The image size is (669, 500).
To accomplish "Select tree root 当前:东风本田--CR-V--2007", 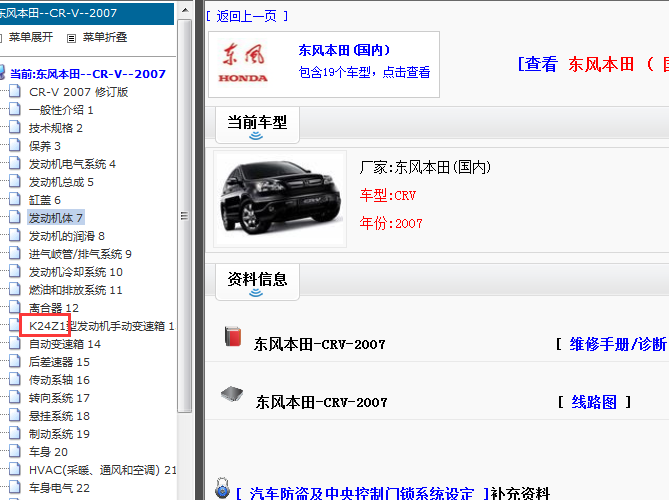I will [x=87, y=74].
